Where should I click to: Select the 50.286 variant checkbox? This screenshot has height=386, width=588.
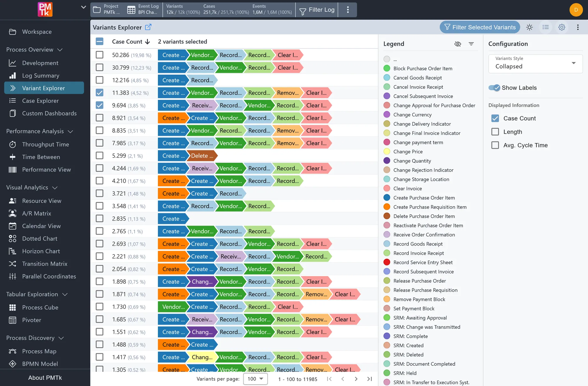coord(100,55)
